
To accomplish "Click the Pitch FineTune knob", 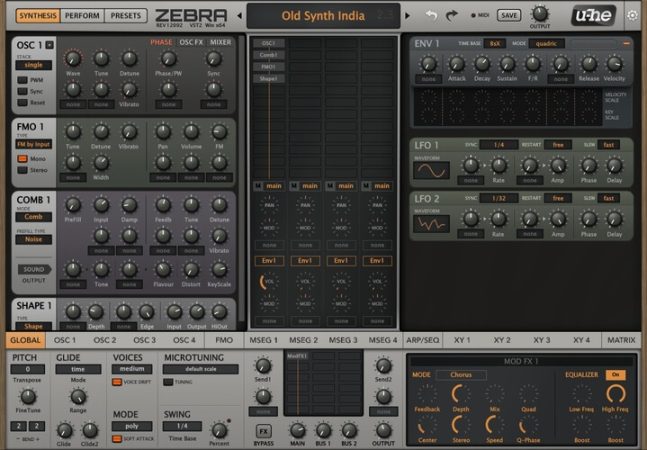I will (x=28, y=397).
